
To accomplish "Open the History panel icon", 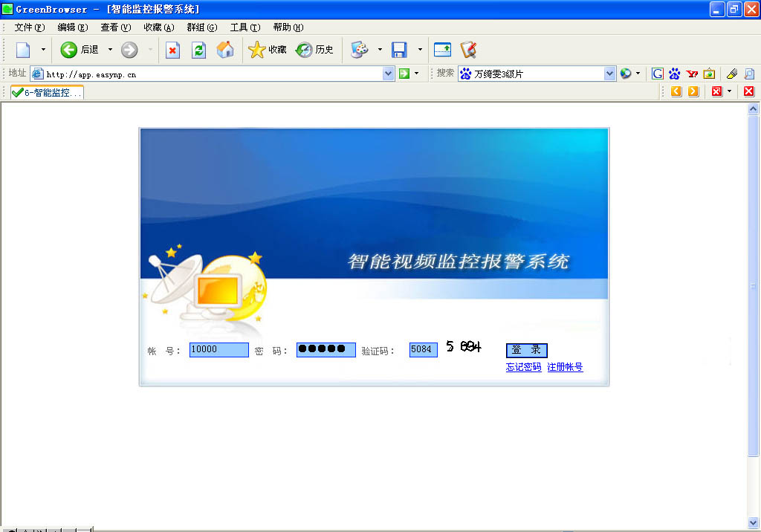I will click(304, 50).
